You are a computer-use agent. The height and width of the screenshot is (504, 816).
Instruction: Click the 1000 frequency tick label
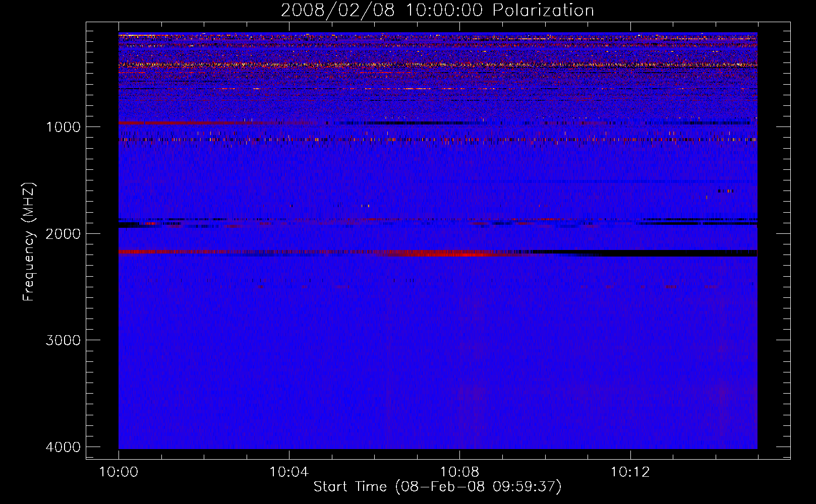pos(63,127)
